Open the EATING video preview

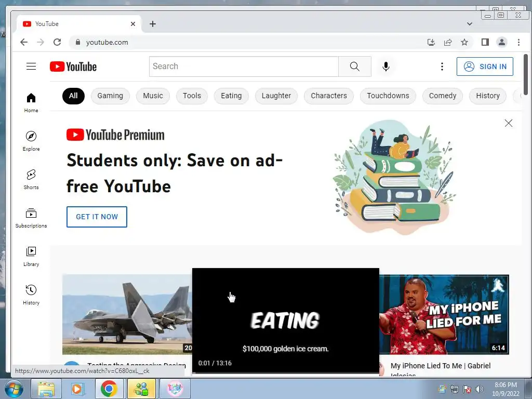click(286, 321)
